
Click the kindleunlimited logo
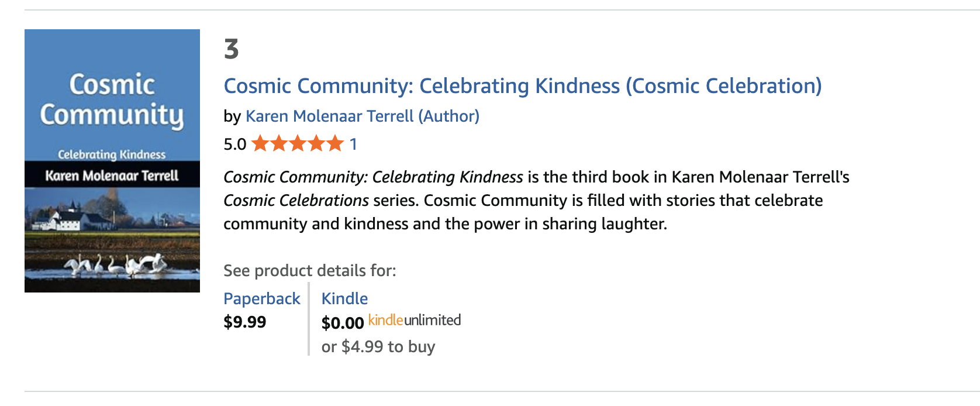point(415,321)
